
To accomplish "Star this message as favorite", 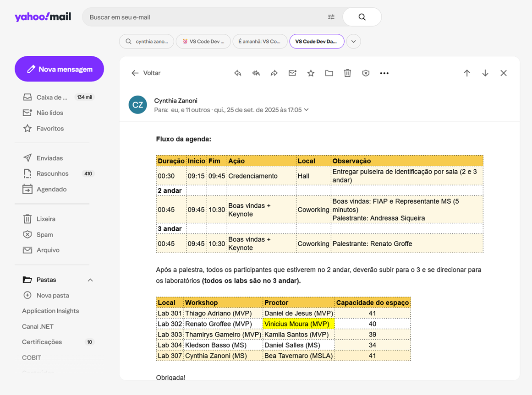I will [x=311, y=73].
